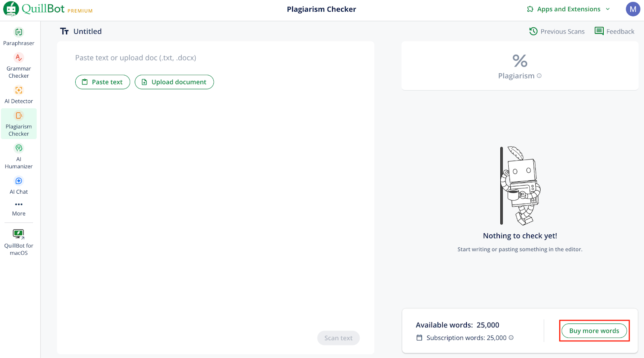This screenshot has height=358, width=644.
Task: Expand the Apps and Extensions dropdown
Action: pos(568,9)
